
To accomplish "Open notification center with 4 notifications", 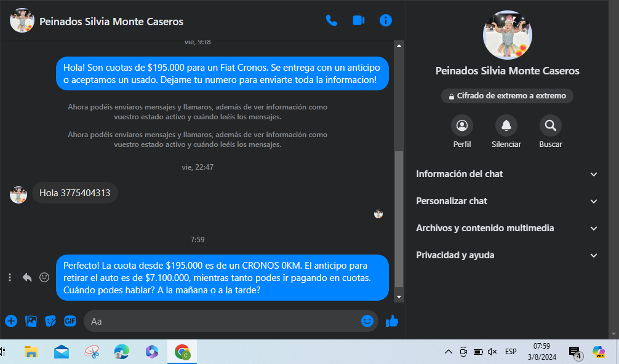I will [x=575, y=352].
